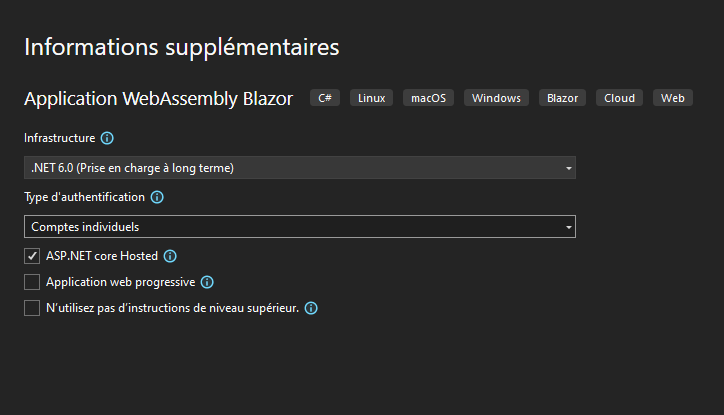Select the Cloud tag

pyautogui.click(x=619, y=98)
